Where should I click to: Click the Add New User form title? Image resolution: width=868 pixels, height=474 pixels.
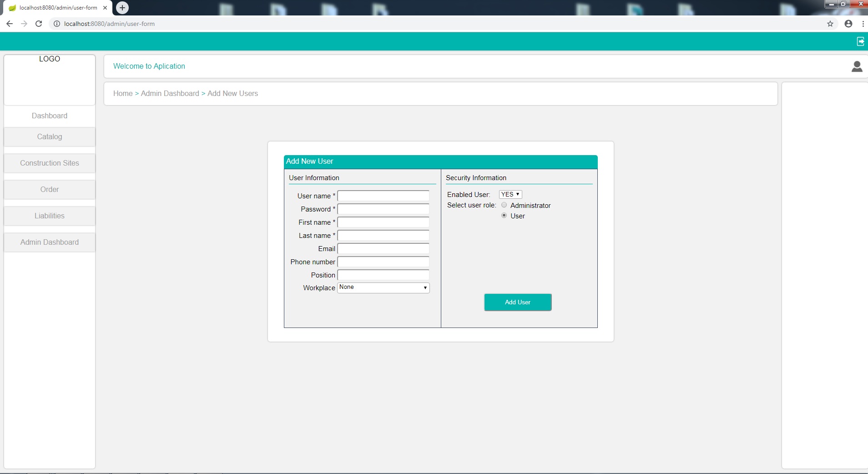coord(310,161)
